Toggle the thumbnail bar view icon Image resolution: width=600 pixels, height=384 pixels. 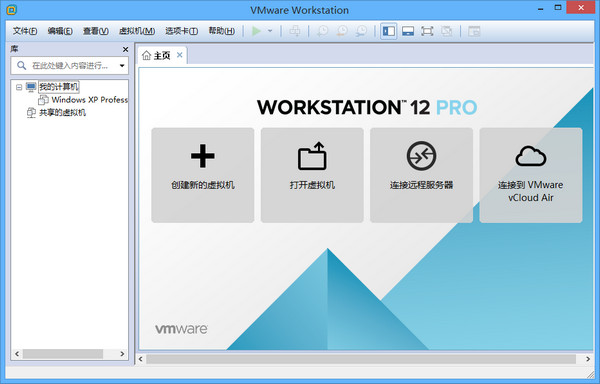point(408,31)
